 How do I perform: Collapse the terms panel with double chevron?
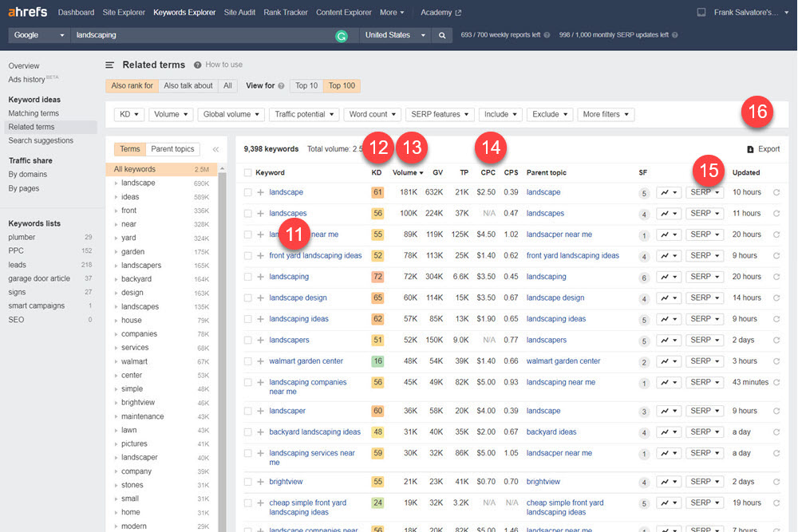click(215, 149)
